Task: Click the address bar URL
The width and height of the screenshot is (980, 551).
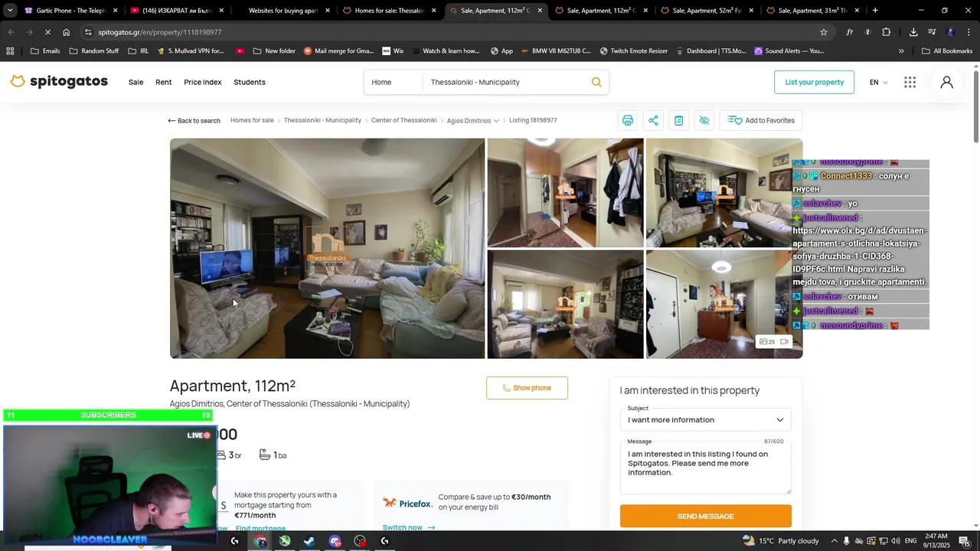Action: [160, 32]
